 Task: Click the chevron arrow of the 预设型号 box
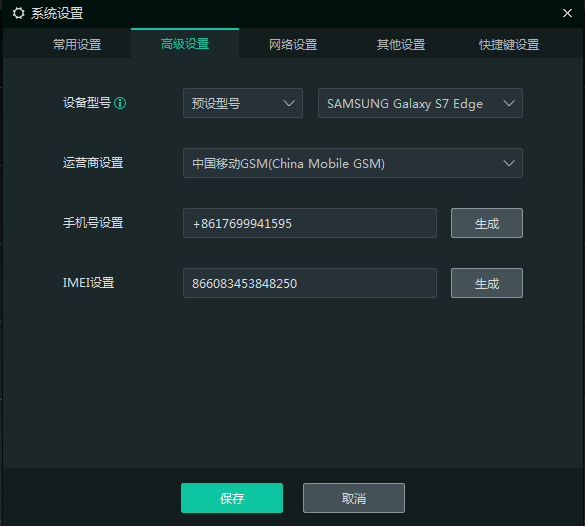[x=289, y=103]
